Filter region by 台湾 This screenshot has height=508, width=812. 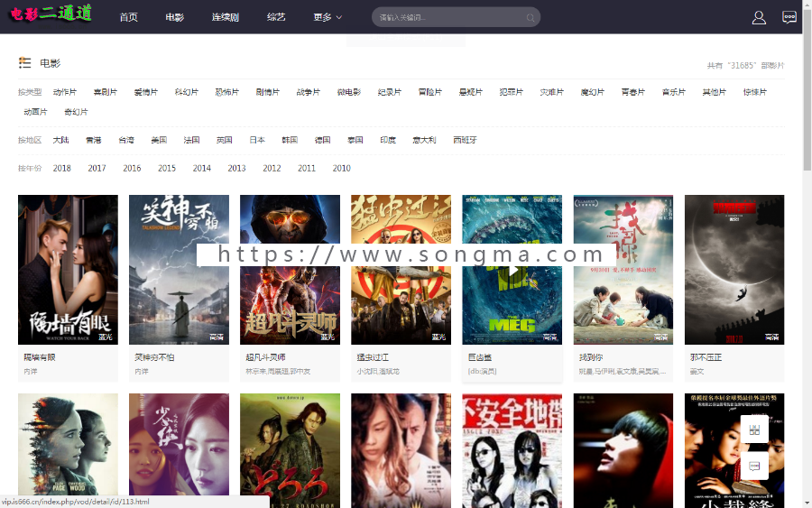coord(125,141)
